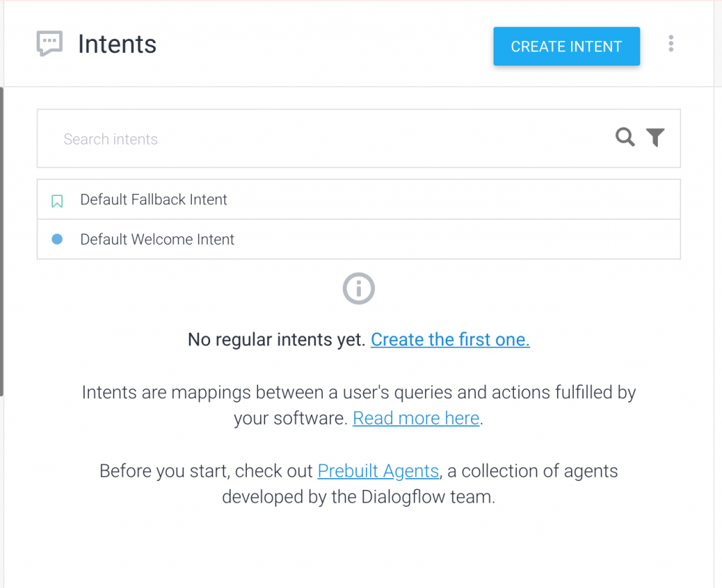Click the vertical scrollbar on the left edge

[x=2, y=240]
